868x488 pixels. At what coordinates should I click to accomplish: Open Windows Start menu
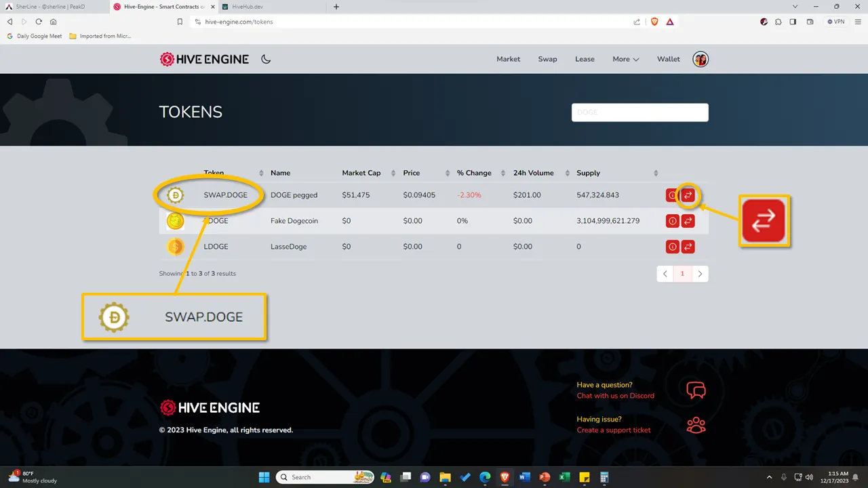(x=264, y=477)
